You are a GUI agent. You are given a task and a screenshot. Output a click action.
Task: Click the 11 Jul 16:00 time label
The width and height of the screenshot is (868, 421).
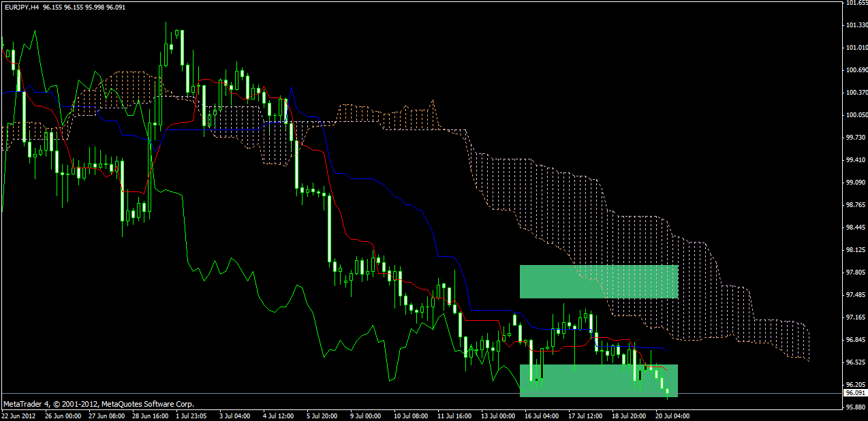point(454,415)
